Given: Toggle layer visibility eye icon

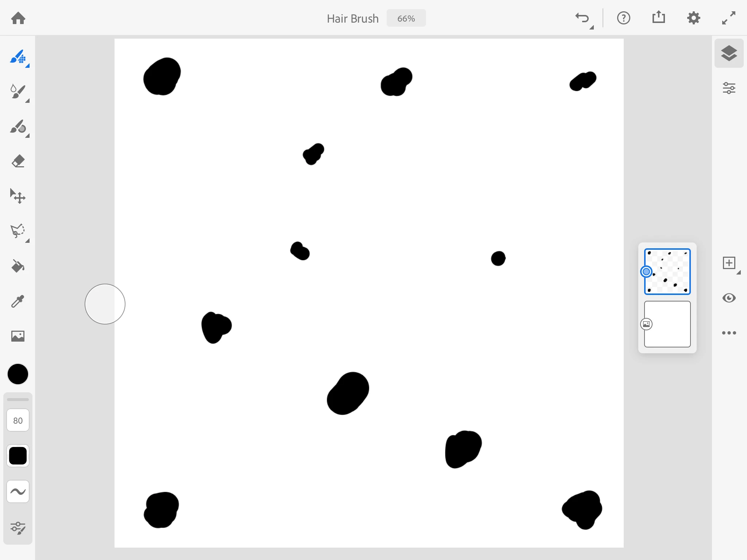Looking at the screenshot, I should (x=729, y=298).
